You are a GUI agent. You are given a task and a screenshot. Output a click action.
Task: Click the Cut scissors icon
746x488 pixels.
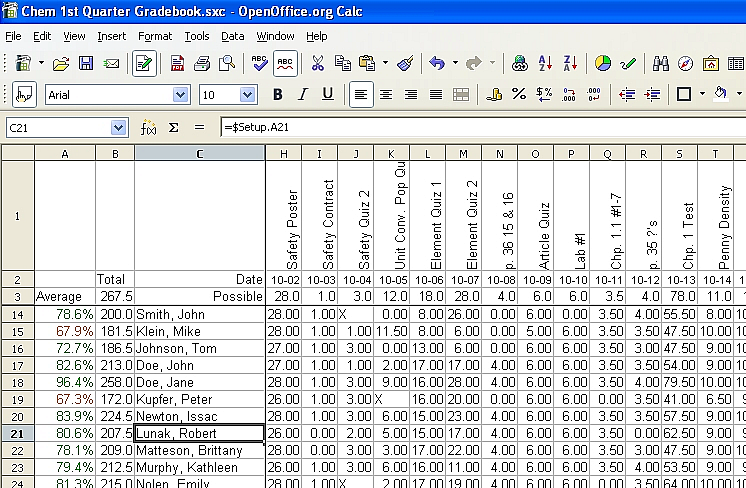click(x=317, y=63)
